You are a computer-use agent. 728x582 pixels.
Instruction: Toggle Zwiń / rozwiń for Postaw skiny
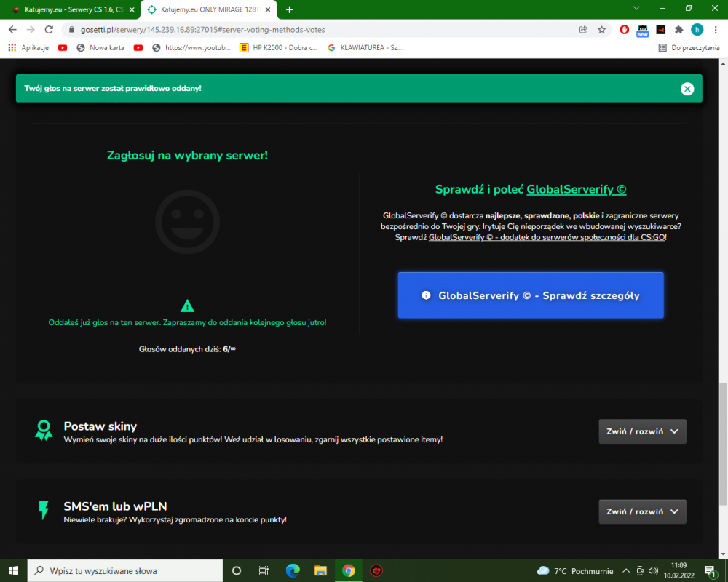coord(642,431)
